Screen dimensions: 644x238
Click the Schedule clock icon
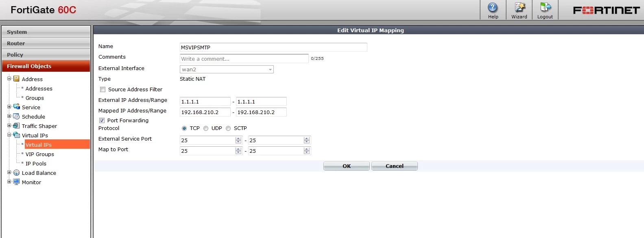coord(16,116)
